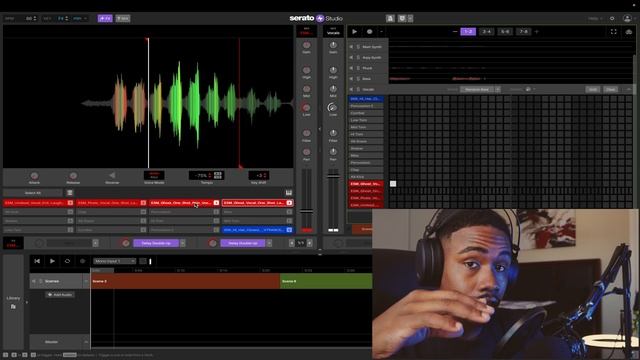Mute the Pluck deck
The width and height of the screenshot is (640, 360).
[351, 68]
